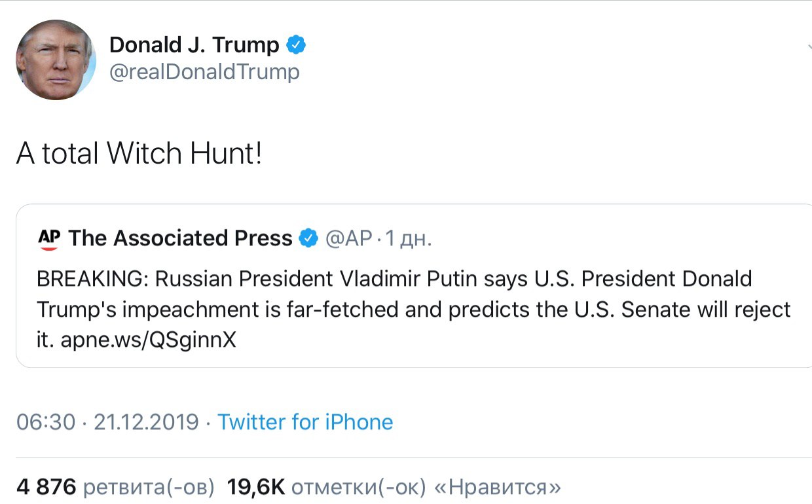Open the "Twitter for iPhone" source link

pos(305,422)
